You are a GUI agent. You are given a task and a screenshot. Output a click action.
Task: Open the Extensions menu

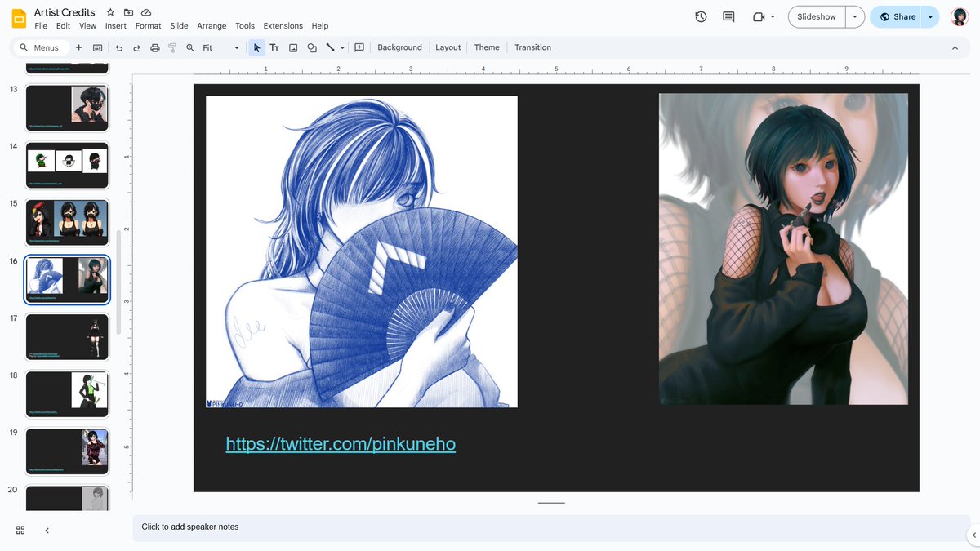point(283,26)
